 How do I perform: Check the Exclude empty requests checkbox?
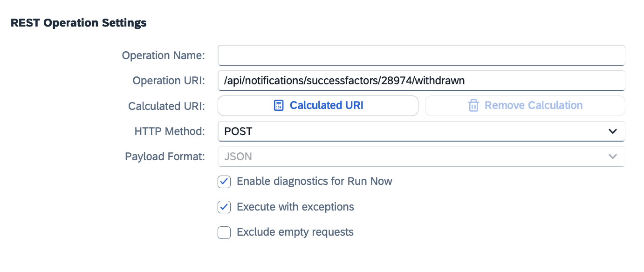pos(224,232)
